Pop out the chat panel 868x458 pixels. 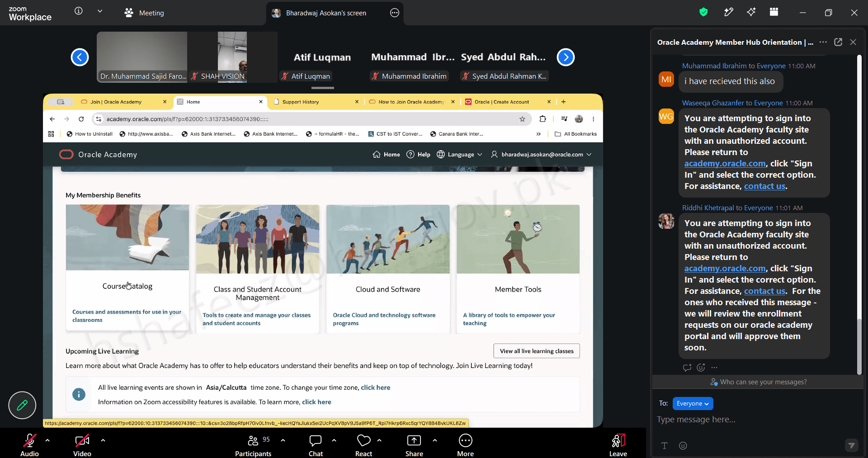(x=838, y=42)
